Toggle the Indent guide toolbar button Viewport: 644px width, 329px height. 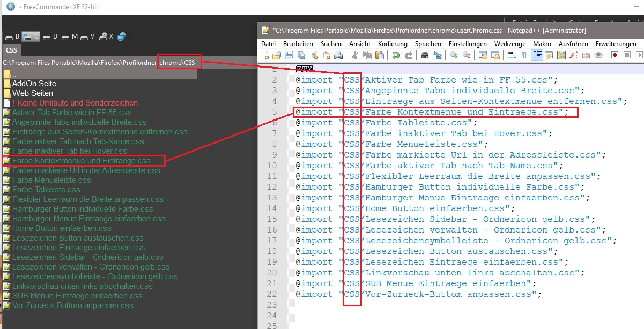coord(537,55)
